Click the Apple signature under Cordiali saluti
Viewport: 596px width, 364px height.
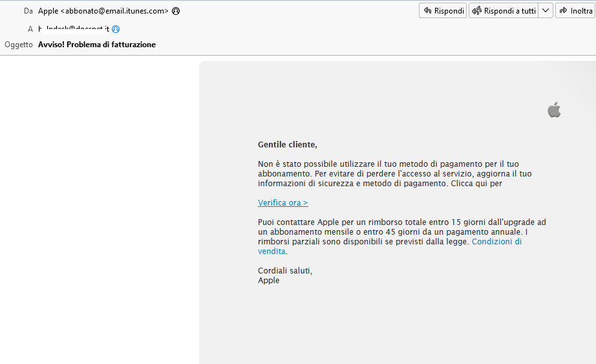pyautogui.click(x=268, y=281)
